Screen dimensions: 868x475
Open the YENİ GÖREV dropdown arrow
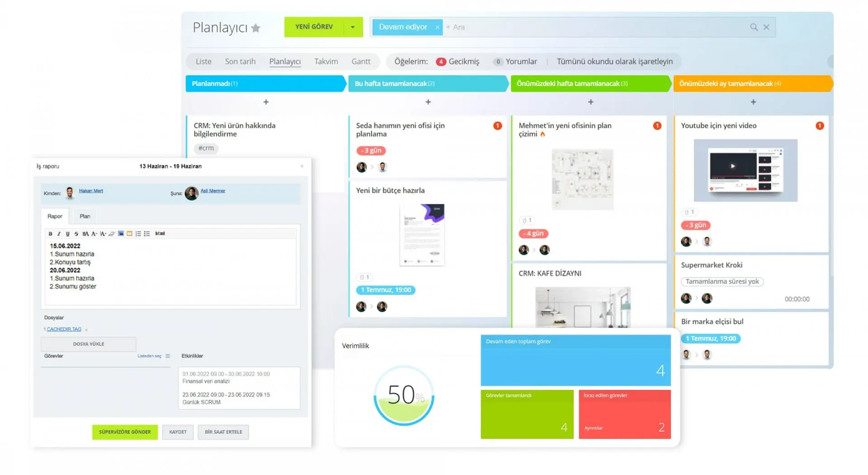pyautogui.click(x=353, y=27)
